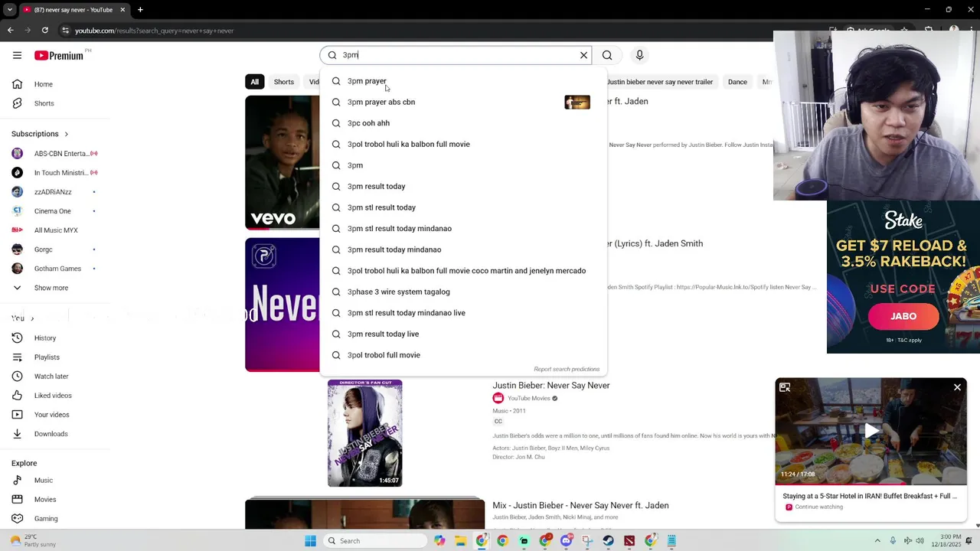980x551 pixels.
Task: Click 'Report search predictions' link
Action: click(567, 369)
